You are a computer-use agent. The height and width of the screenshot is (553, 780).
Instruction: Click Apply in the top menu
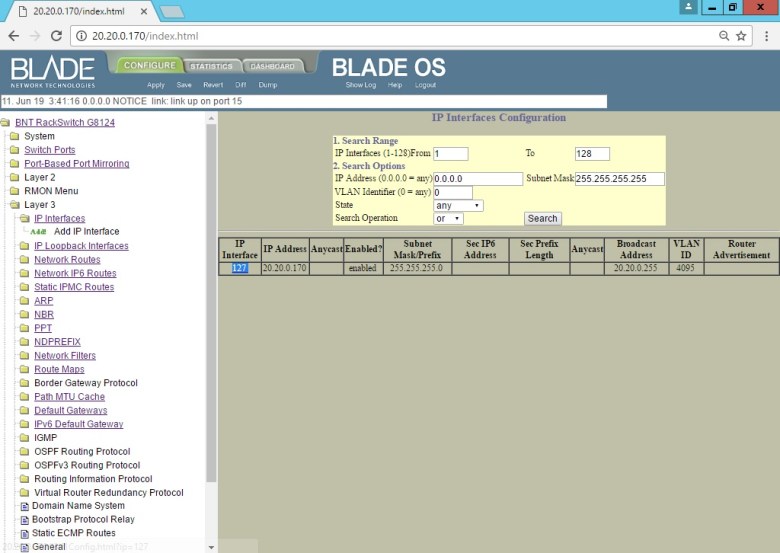pos(156,85)
